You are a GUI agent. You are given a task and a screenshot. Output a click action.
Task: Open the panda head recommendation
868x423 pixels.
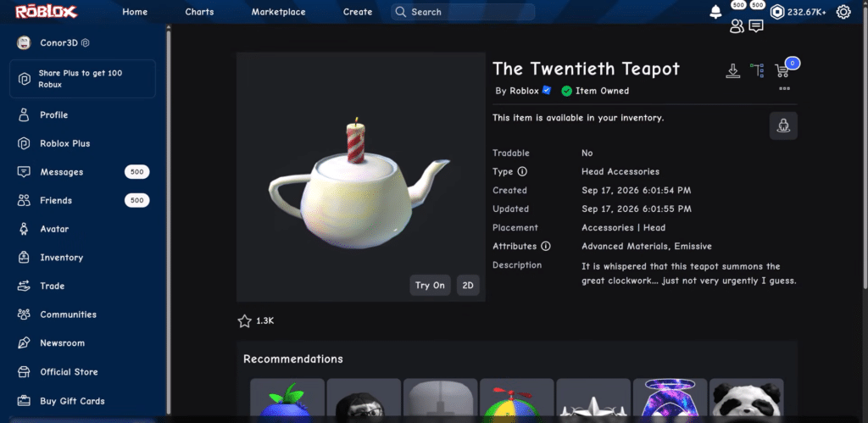tap(746, 398)
